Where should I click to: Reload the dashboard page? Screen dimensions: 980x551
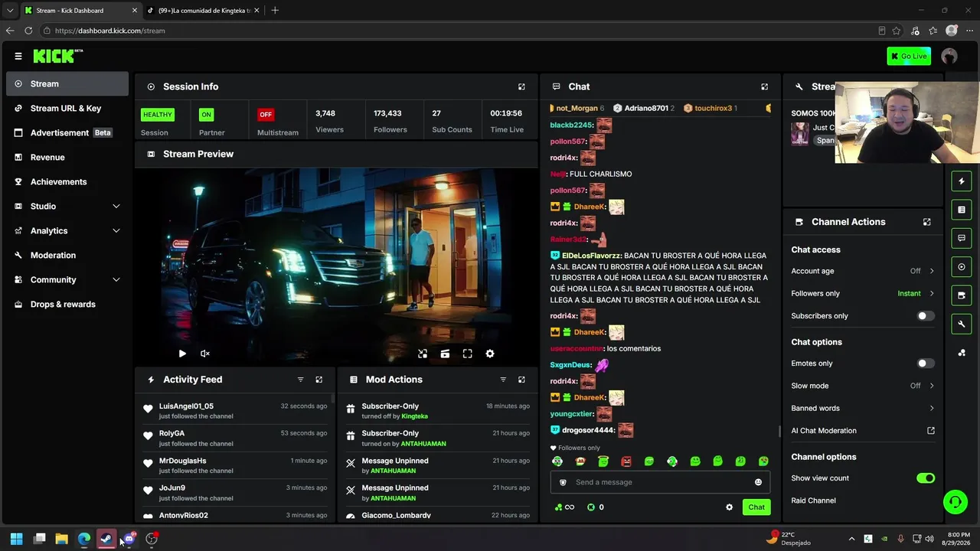pos(28,31)
